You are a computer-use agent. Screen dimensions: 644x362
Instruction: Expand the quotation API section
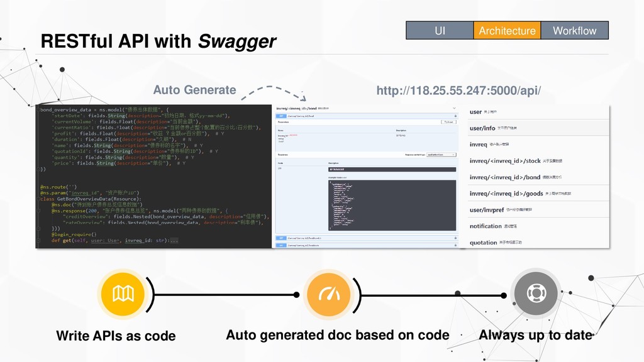538,242
